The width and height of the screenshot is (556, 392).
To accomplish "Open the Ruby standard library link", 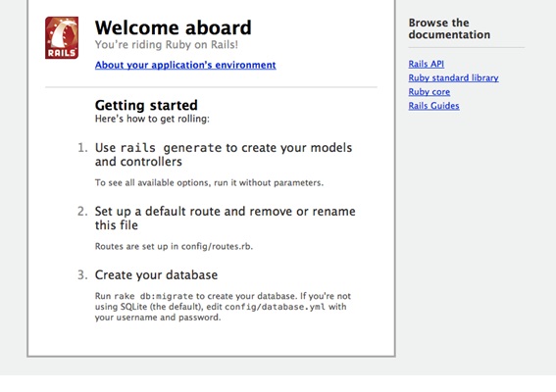I will click(453, 78).
